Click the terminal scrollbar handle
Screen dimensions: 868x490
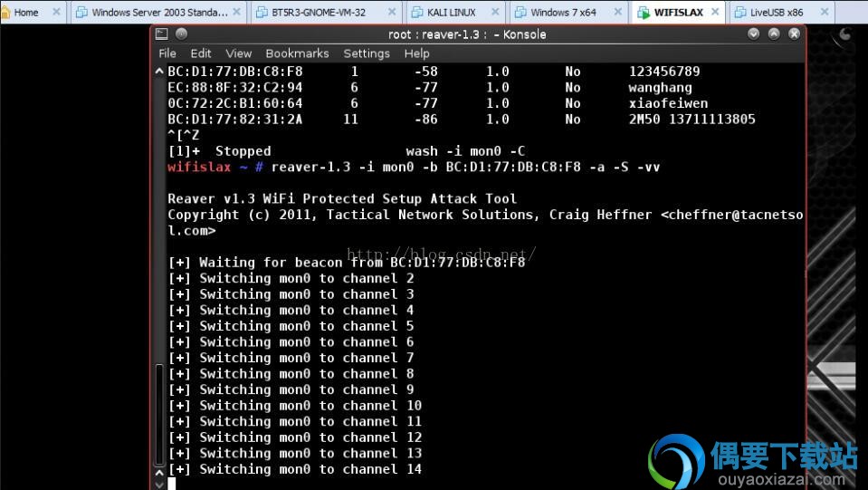pyautogui.click(x=159, y=414)
